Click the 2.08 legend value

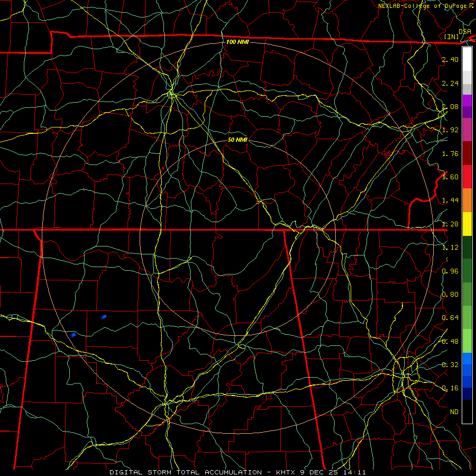[x=450, y=106]
